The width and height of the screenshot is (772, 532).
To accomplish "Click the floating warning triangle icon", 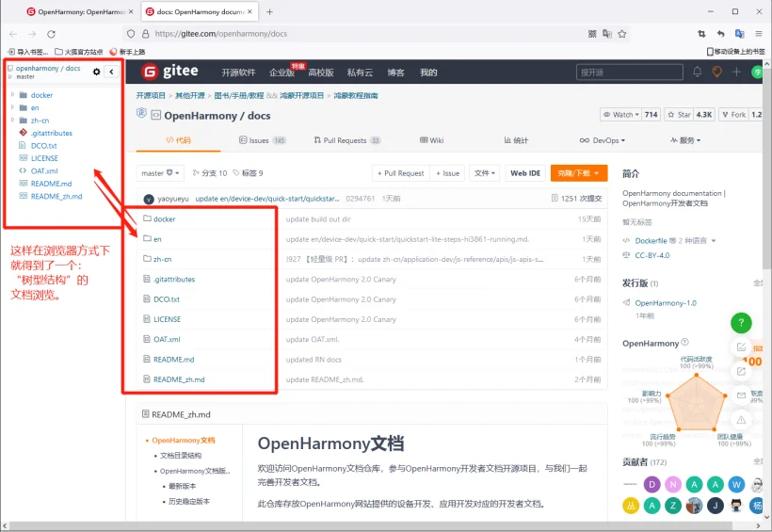I will click(741, 420).
